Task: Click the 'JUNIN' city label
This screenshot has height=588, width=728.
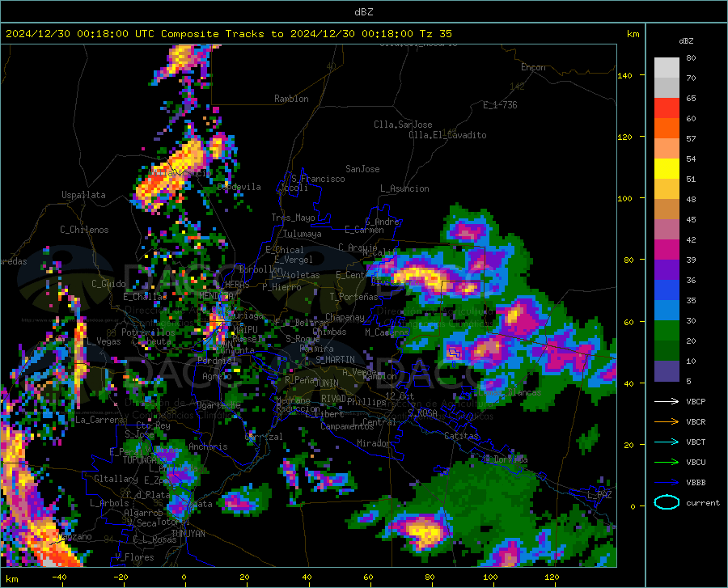Action: pyautogui.click(x=327, y=383)
